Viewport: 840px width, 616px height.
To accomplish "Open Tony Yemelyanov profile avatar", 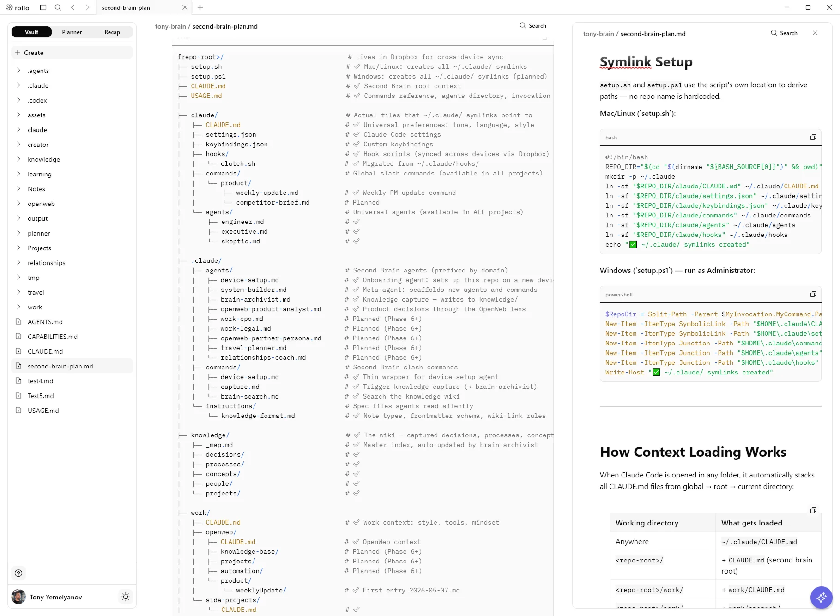I will click(18, 597).
